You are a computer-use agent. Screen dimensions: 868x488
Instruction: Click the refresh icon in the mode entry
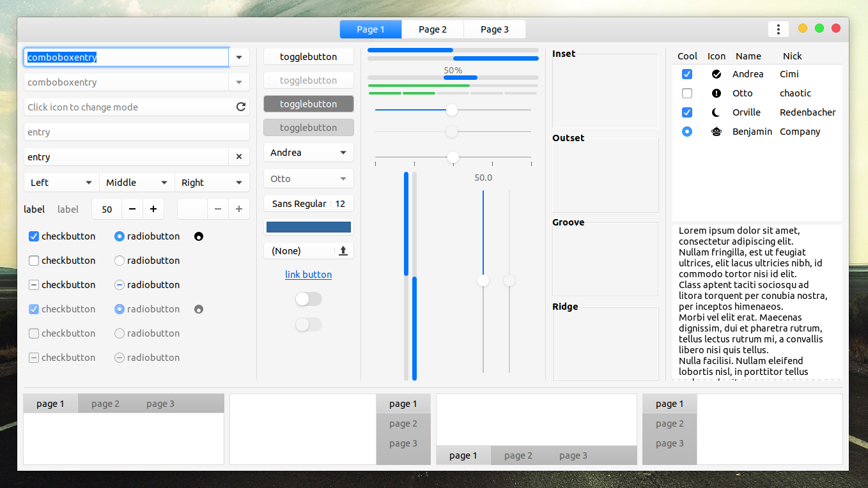(x=241, y=107)
